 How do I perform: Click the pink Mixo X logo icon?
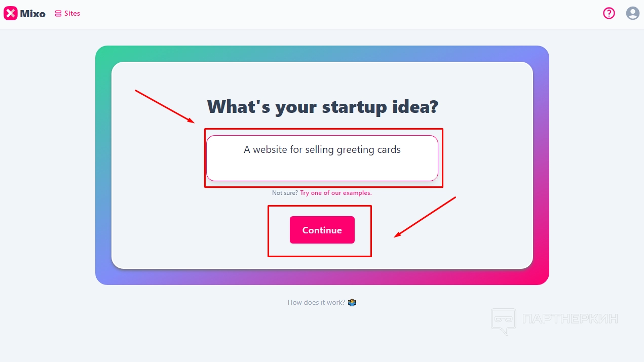coord(11,14)
